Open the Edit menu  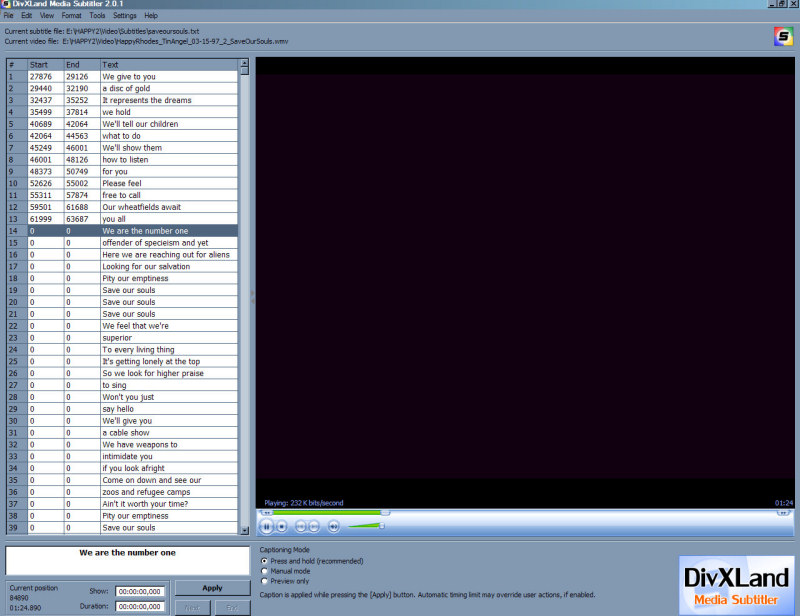tap(27, 15)
